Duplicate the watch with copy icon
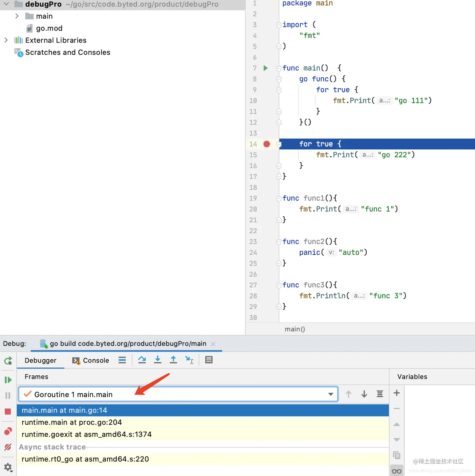 coord(397,455)
